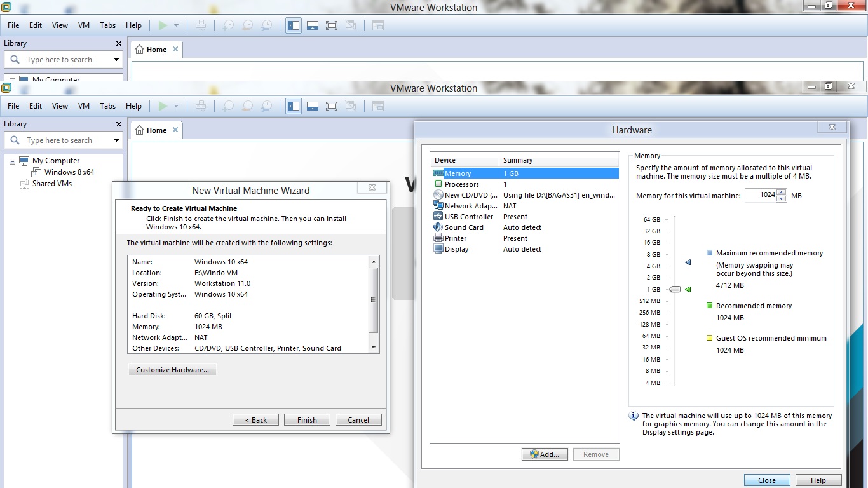Select Shared VMs in Library tree
This screenshot has width=868, height=488.
[52, 184]
